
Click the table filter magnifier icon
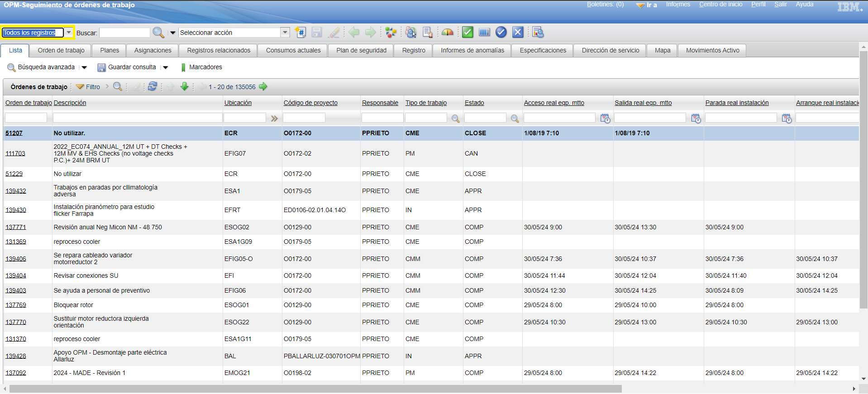click(118, 86)
